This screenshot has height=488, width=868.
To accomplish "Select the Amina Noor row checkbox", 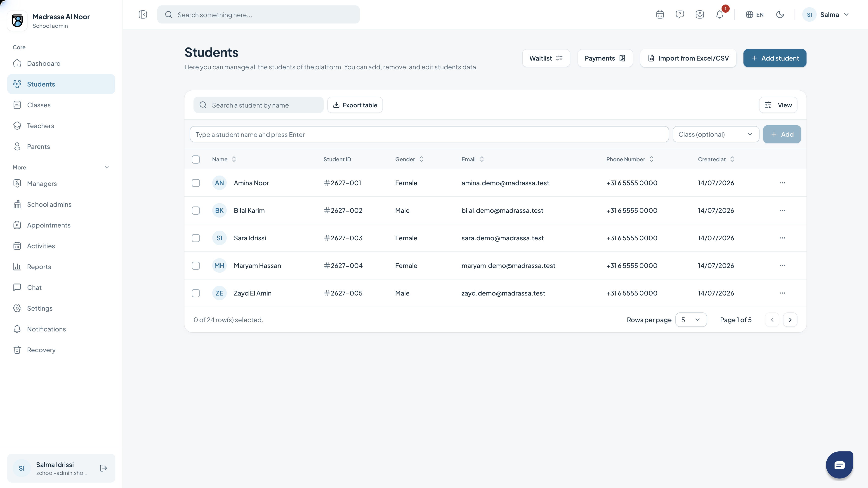I will coord(196,183).
